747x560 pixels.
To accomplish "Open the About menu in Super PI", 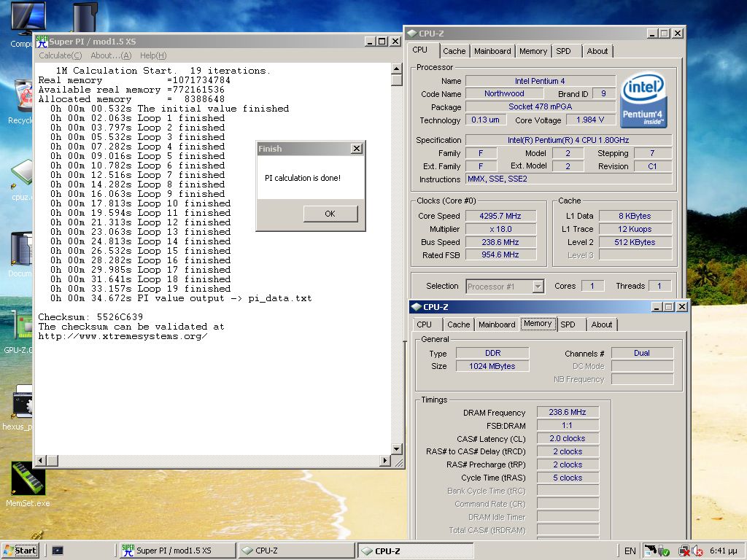I will coord(111,55).
